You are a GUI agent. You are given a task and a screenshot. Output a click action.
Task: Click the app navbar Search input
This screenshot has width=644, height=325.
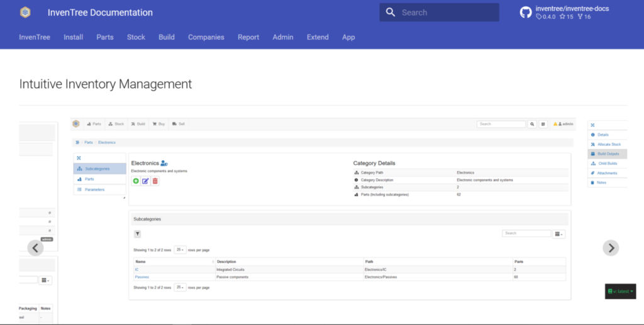[x=501, y=124]
